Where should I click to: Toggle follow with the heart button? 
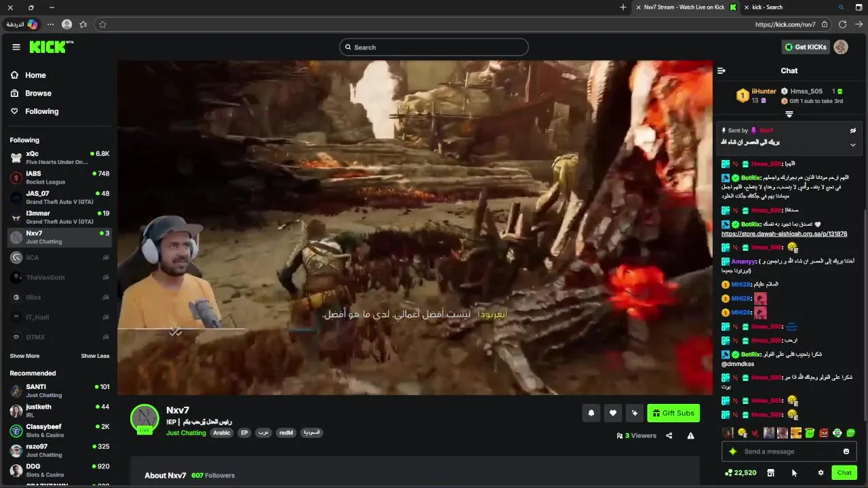point(613,413)
